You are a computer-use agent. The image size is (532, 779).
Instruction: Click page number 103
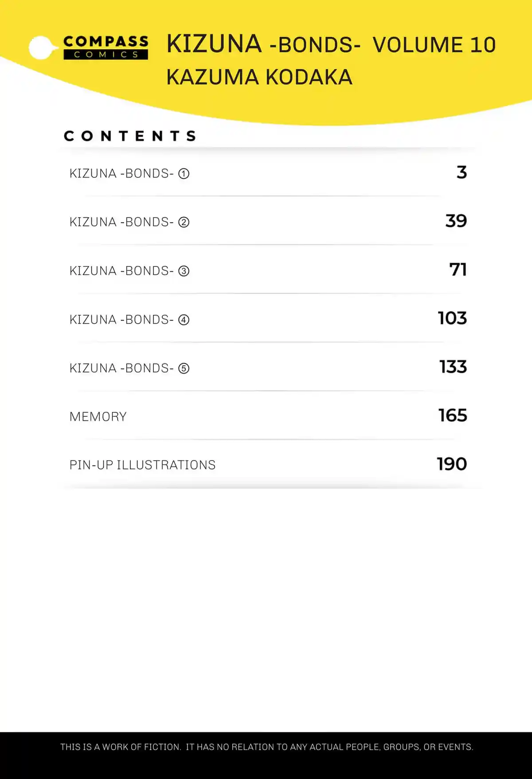click(x=453, y=318)
